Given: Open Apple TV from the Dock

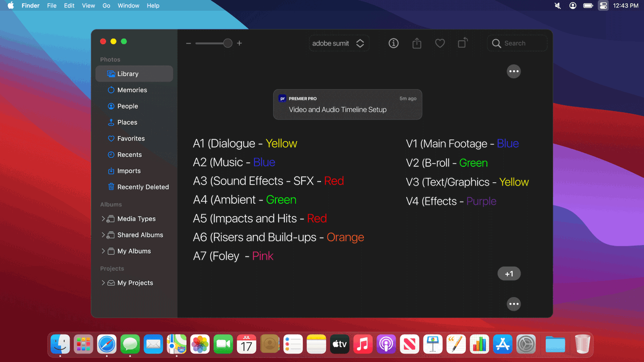Looking at the screenshot, I should pyautogui.click(x=340, y=344).
